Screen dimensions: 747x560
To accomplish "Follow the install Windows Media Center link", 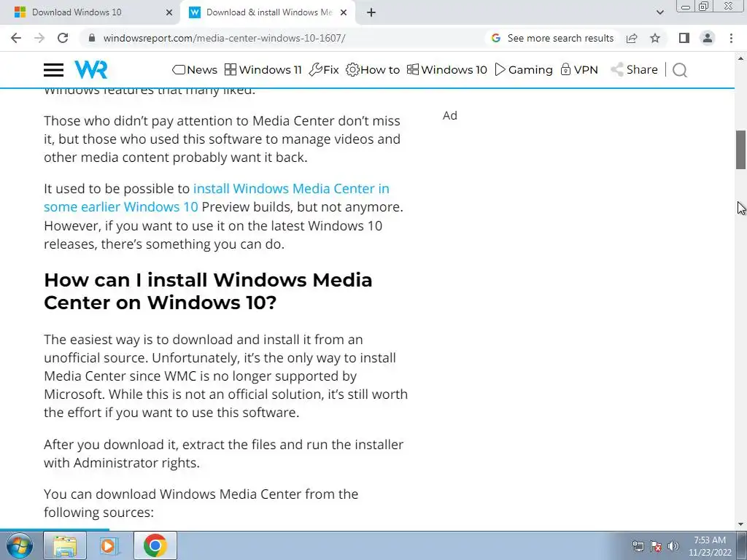I will pos(217,198).
